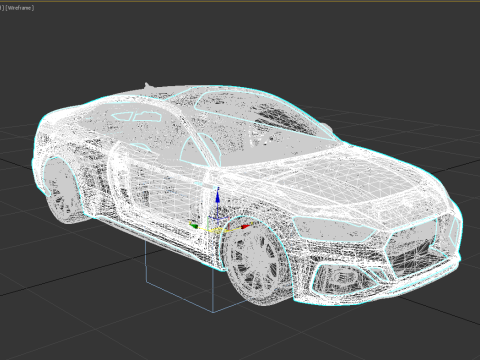Open the Wireframe viewport shading menu
This screenshot has height=360, width=480.
point(20,8)
